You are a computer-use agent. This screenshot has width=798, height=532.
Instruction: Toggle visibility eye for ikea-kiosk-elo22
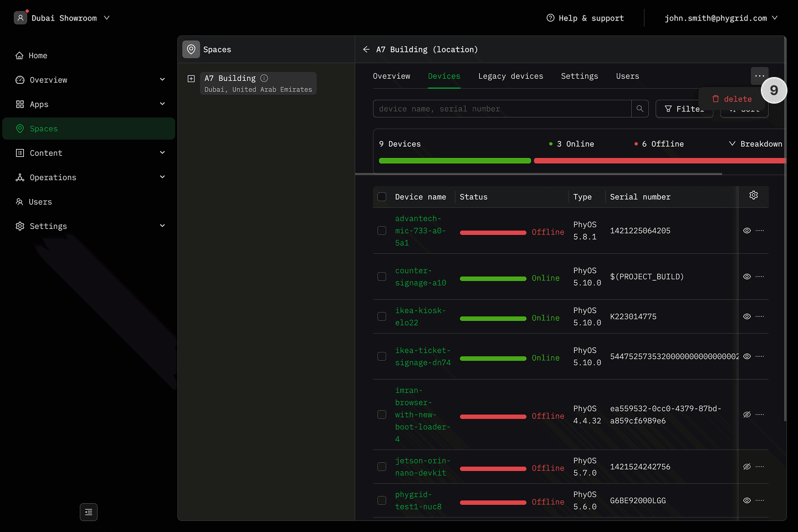tap(746, 316)
